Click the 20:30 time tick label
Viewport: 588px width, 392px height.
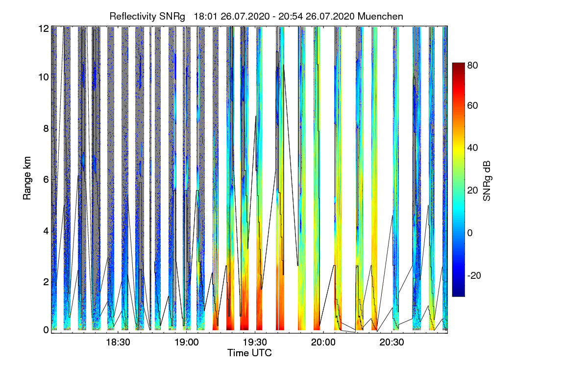coord(391,342)
